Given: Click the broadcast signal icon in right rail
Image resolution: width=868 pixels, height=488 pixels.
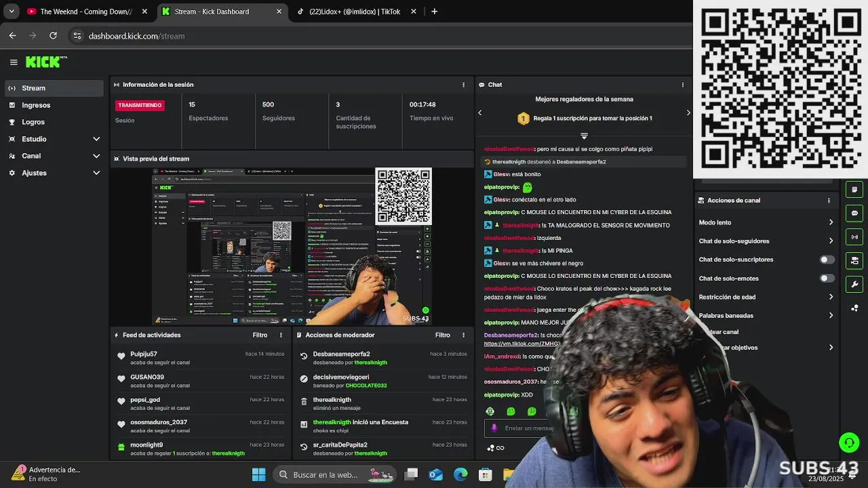Looking at the screenshot, I should coord(854,237).
